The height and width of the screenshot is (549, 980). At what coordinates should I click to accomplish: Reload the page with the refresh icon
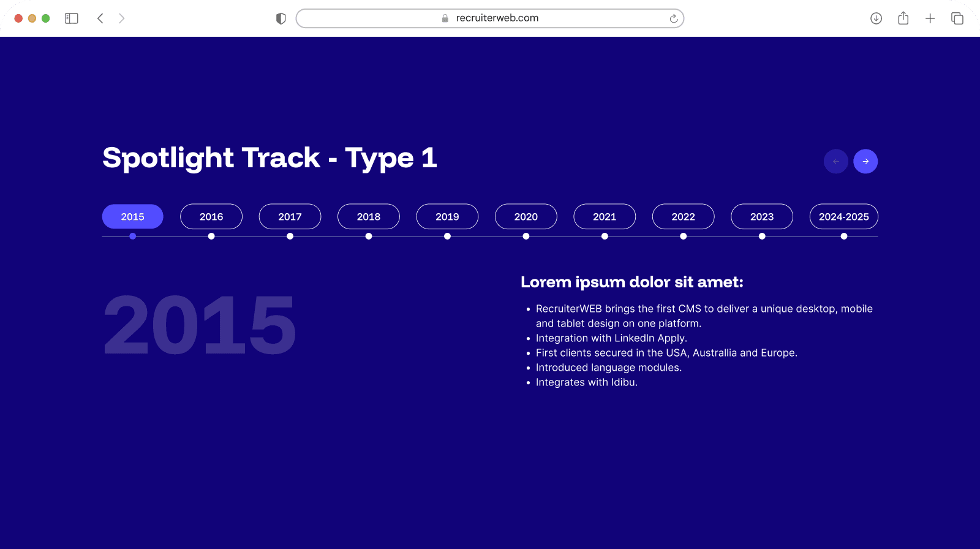coord(673,18)
